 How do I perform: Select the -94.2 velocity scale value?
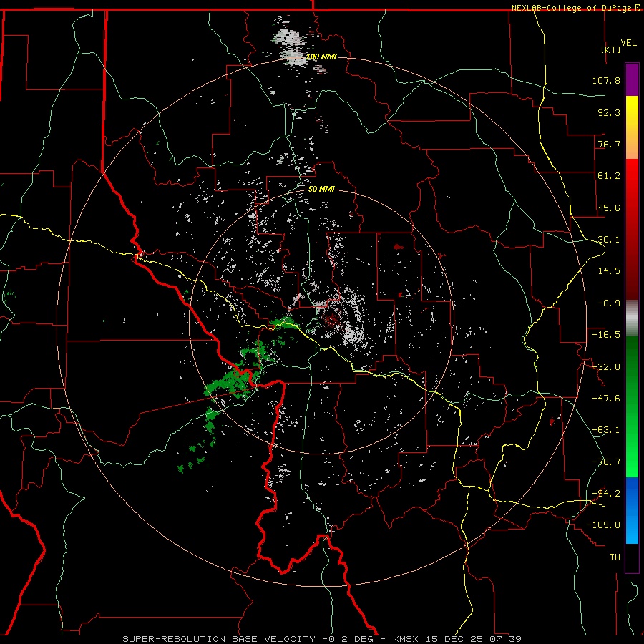pyautogui.click(x=606, y=494)
